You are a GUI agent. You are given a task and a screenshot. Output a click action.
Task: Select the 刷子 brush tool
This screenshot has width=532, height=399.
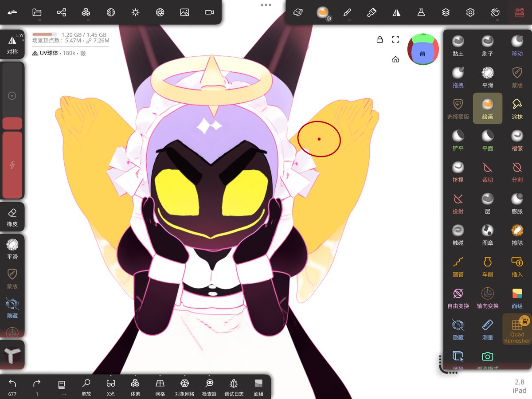(487, 46)
